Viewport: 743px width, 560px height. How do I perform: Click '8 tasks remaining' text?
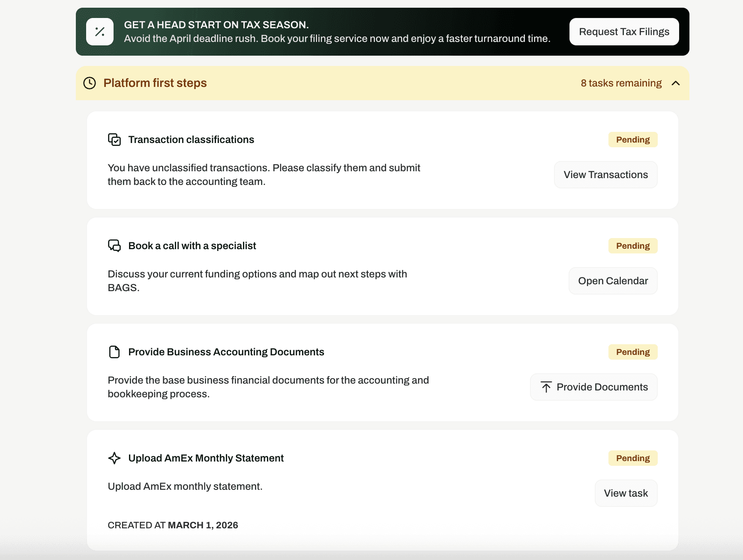621,83
